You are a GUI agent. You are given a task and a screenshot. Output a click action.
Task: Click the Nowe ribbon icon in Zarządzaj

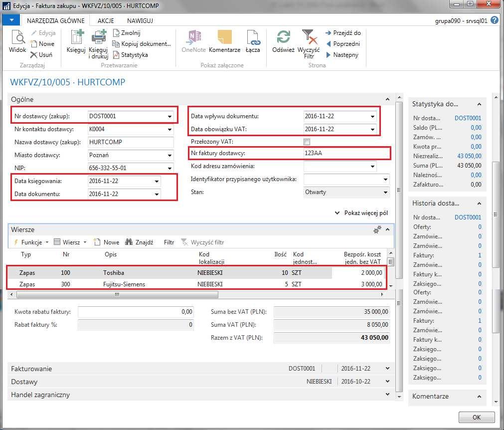pyautogui.click(x=33, y=44)
